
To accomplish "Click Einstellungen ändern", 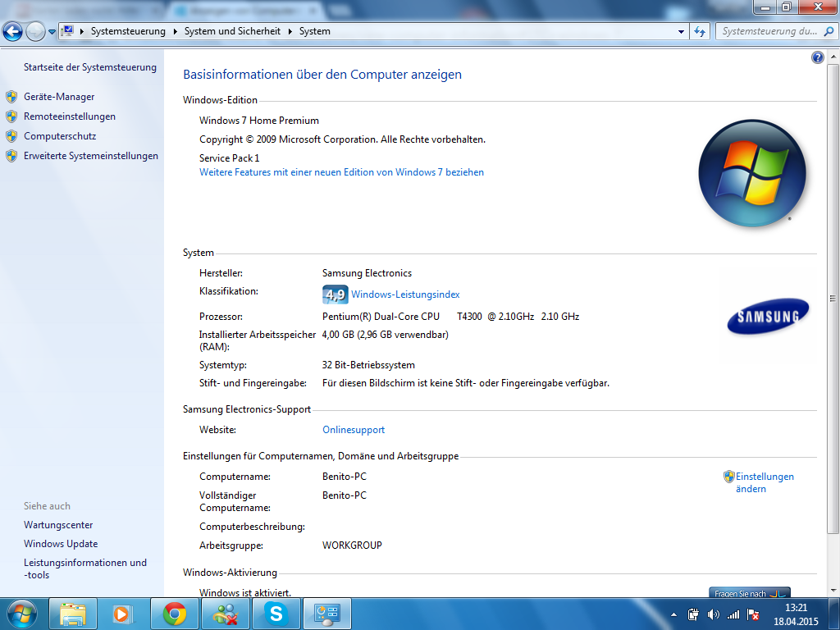I will click(765, 482).
